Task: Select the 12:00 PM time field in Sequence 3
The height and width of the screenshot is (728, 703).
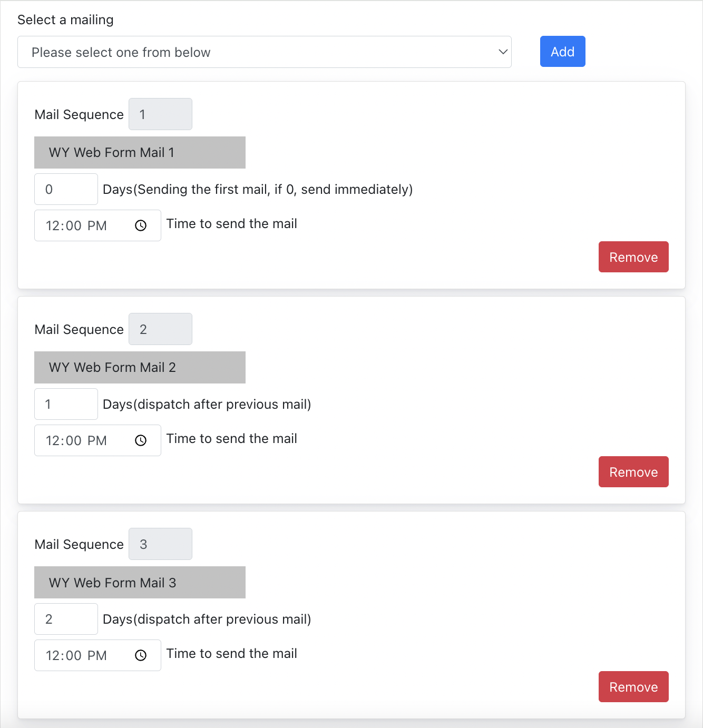Action: (x=97, y=655)
